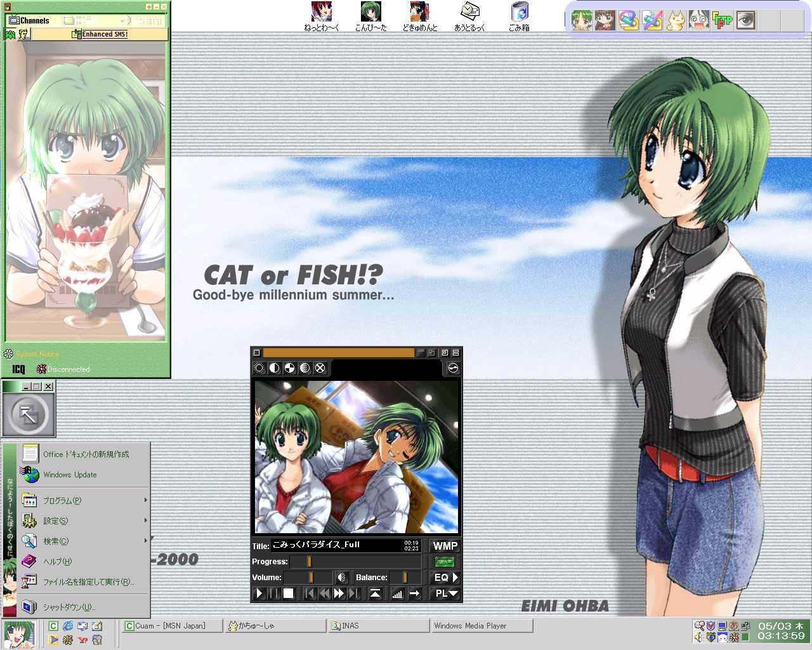
Task: Click the small square in player title bar
Action: click(x=257, y=352)
